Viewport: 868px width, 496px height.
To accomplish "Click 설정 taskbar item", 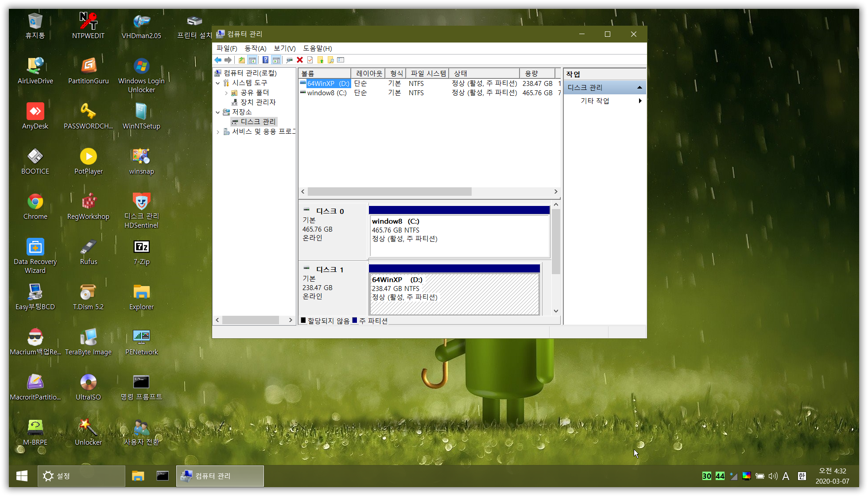I will click(x=81, y=476).
